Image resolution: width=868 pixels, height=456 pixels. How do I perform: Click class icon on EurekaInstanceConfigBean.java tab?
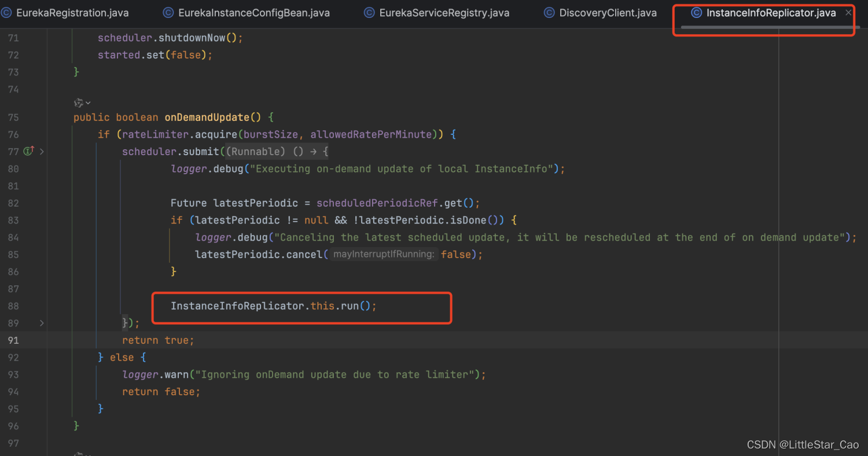click(168, 13)
